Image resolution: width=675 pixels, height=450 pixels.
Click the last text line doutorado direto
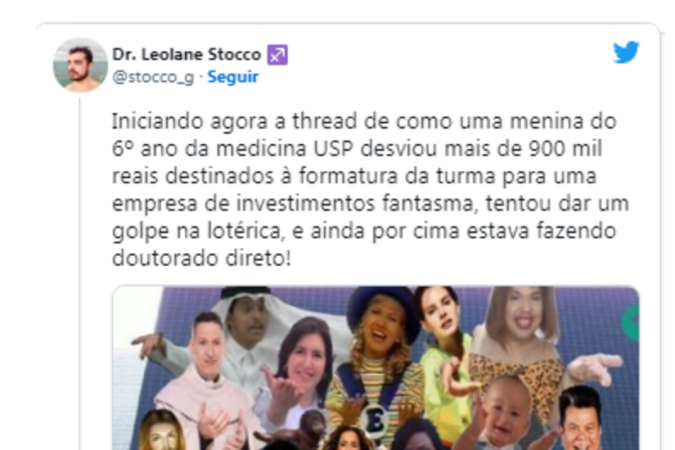[201, 258]
